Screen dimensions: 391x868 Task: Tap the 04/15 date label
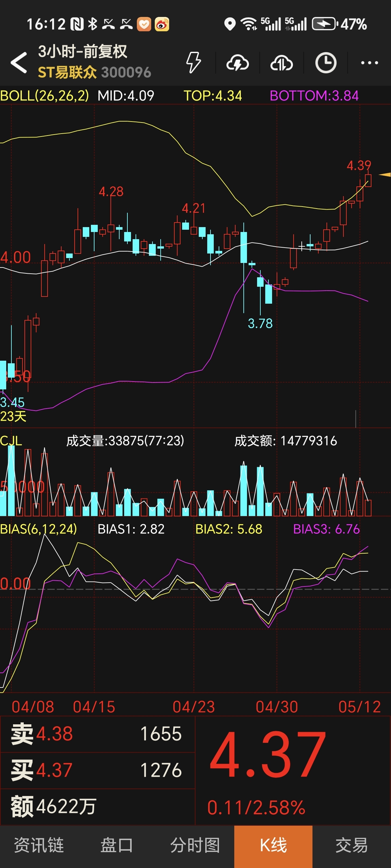coord(94,707)
